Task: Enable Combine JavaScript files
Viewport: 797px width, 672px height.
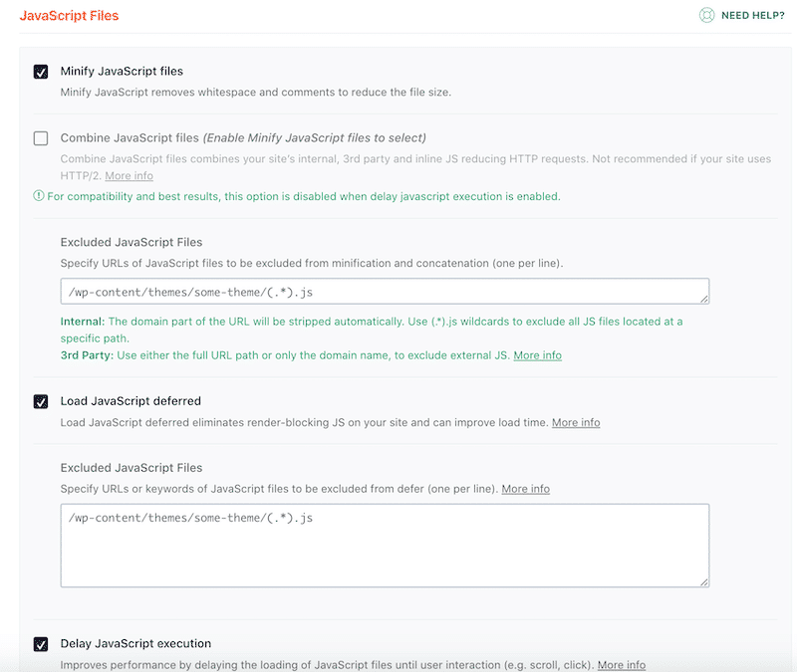Action: tap(40, 137)
